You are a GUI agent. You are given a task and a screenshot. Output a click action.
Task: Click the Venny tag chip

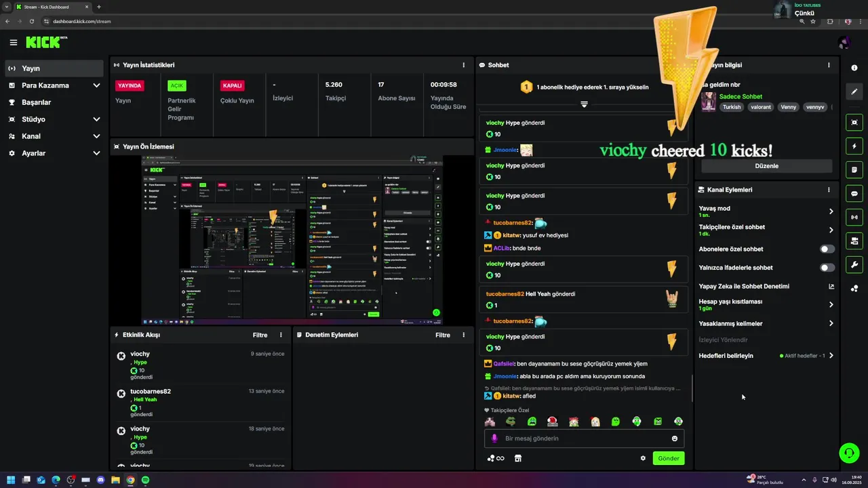[789, 107]
